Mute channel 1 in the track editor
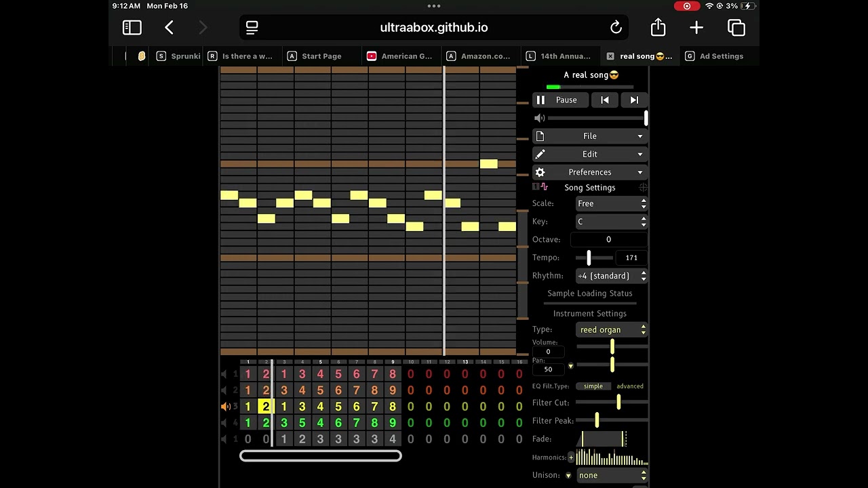This screenshot has width=868, height=488. tap(224, 374)
